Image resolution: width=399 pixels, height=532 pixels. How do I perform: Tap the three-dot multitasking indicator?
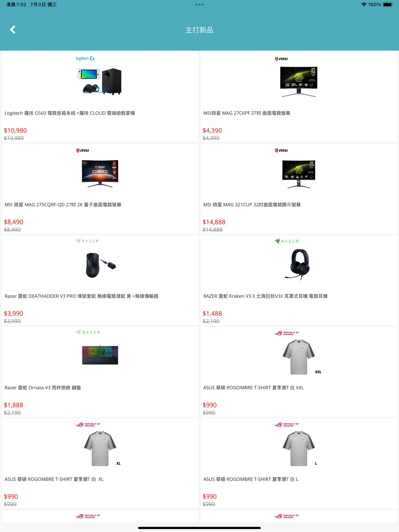(x=199, y=4)
